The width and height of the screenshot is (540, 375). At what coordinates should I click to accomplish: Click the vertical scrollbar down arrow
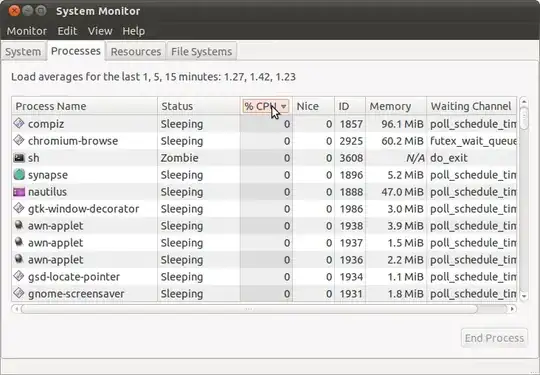(x=524, y=296)
